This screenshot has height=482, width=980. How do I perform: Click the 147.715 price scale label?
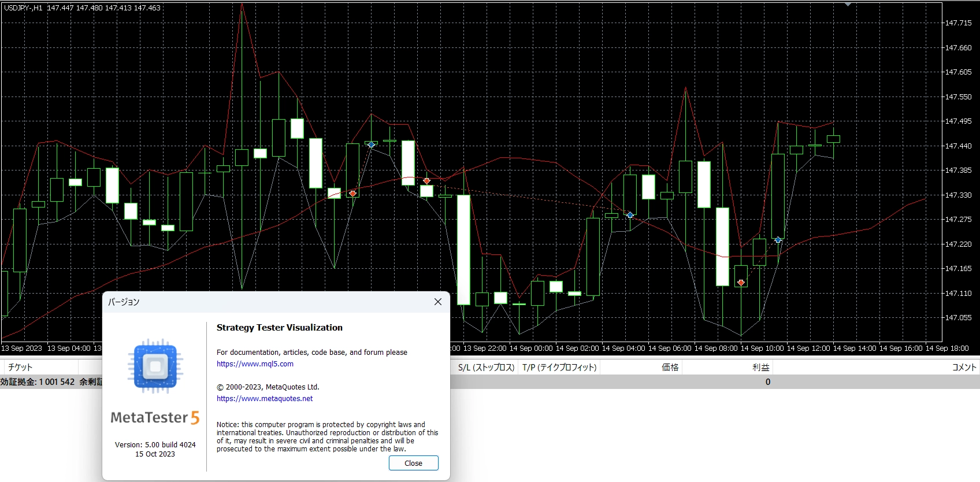click(x=958, y=23)
